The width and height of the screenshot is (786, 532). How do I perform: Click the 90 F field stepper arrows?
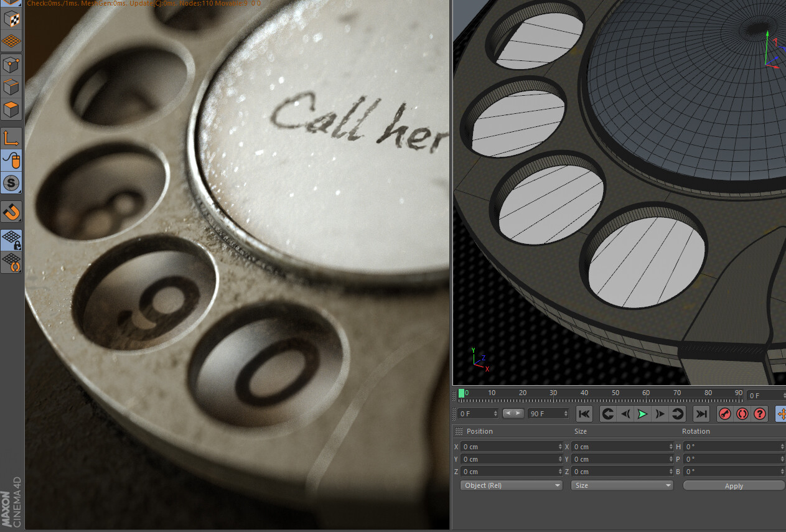566,414
